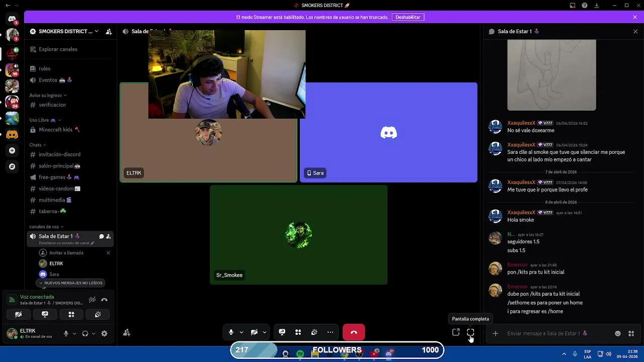Open Explorar canales
The height and width of the screenshot is (362, 644).
pos(70,49)
